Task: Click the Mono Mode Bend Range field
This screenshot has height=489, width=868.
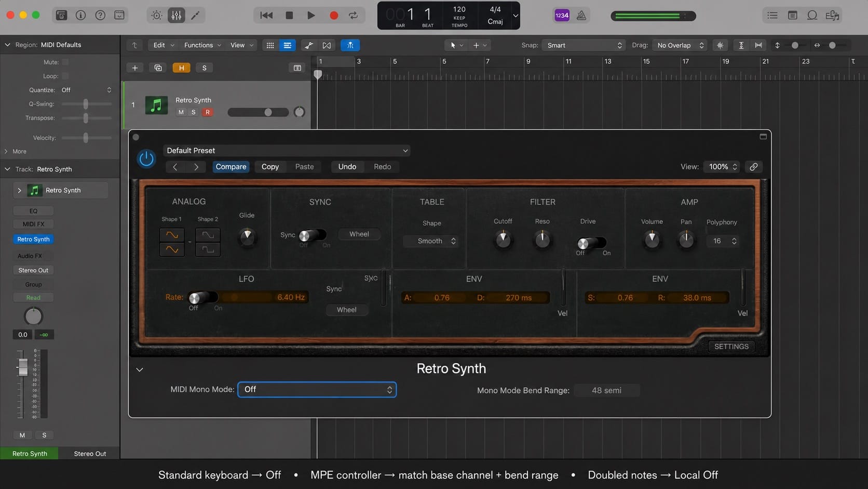Action: pos(606,390)
